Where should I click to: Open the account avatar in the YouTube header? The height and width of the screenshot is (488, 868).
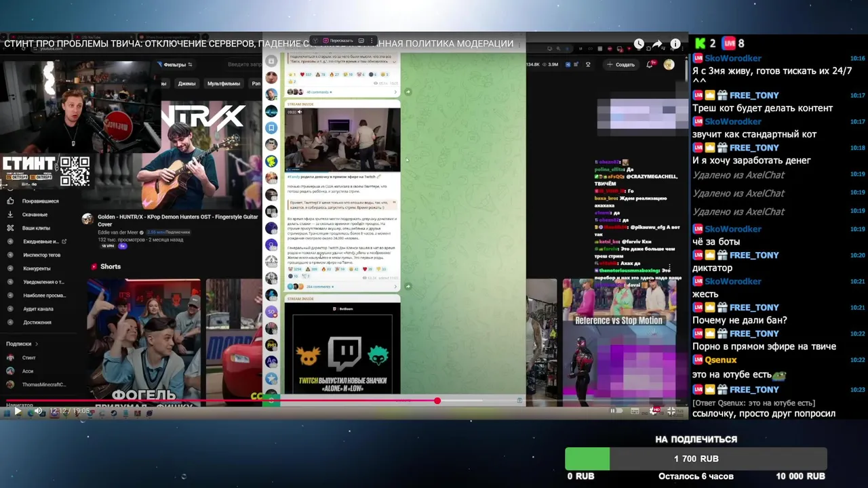coord(669,64)
